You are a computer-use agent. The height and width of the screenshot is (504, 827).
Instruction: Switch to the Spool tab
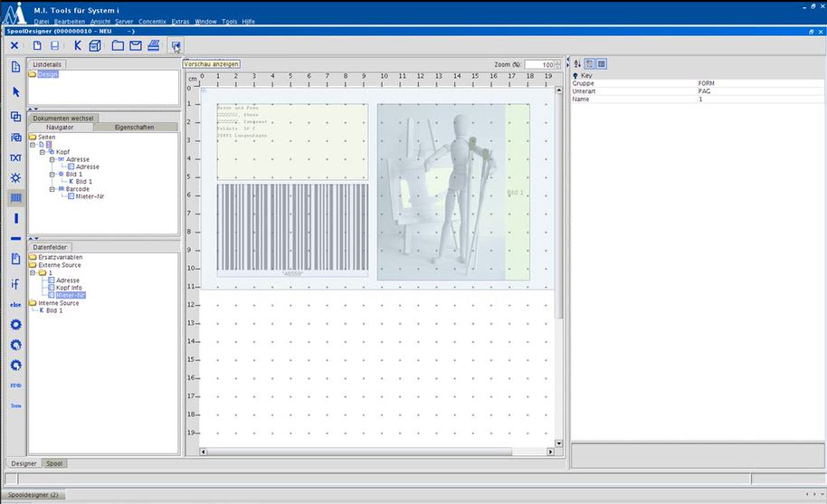click(55, 463)
